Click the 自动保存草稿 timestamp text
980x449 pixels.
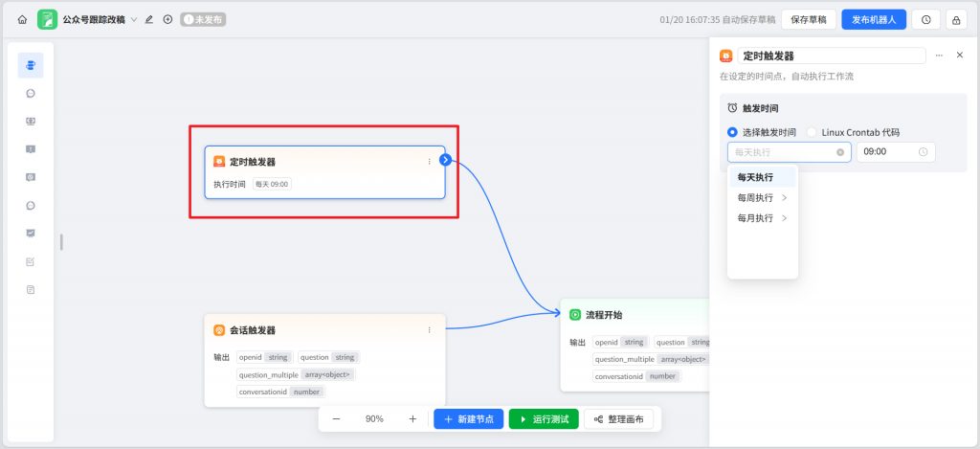pos(718,19)
